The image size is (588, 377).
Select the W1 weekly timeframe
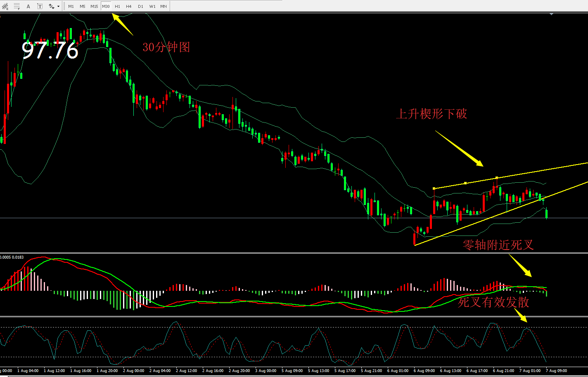pos(152,6)
